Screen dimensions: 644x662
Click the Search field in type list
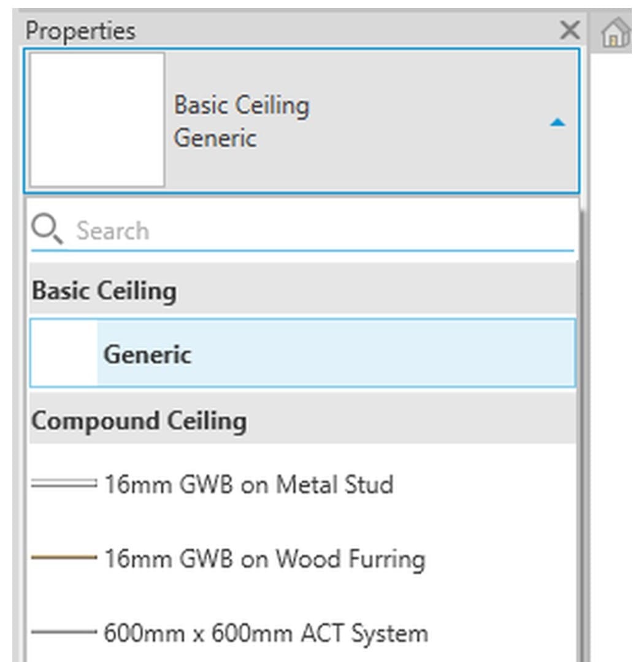pos(302,230)
